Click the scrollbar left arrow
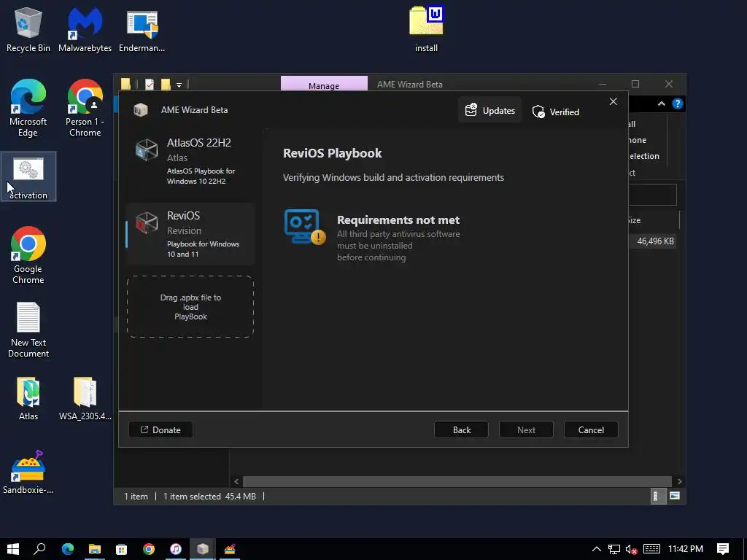The image size is (747, 560). point(236,481)
